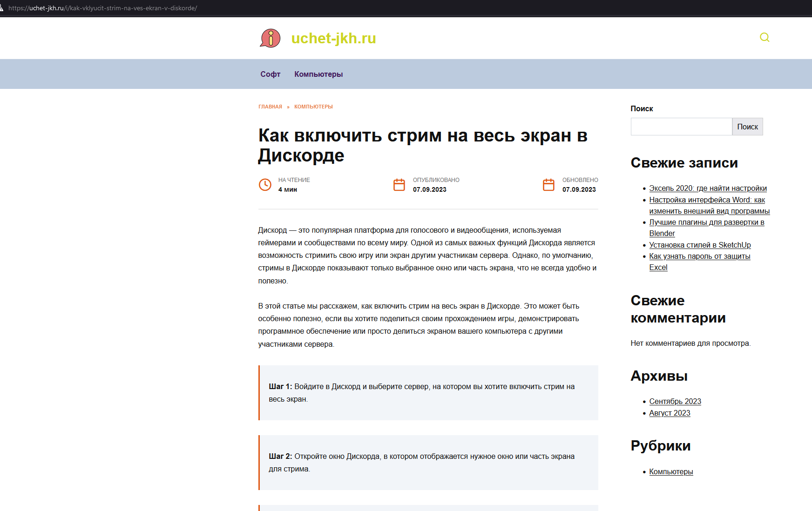Open the Компьютеры navigation menu item
This screenshot has height=511, width=812.
(318, 74)
